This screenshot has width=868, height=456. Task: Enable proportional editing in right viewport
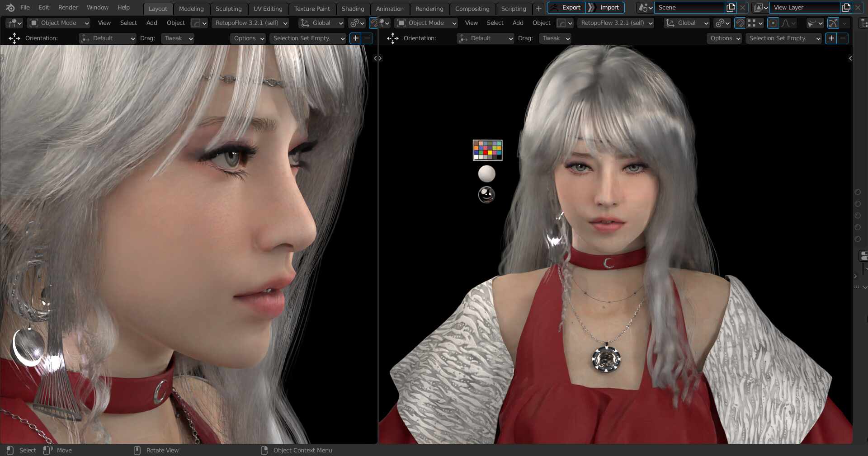(773, 24)
